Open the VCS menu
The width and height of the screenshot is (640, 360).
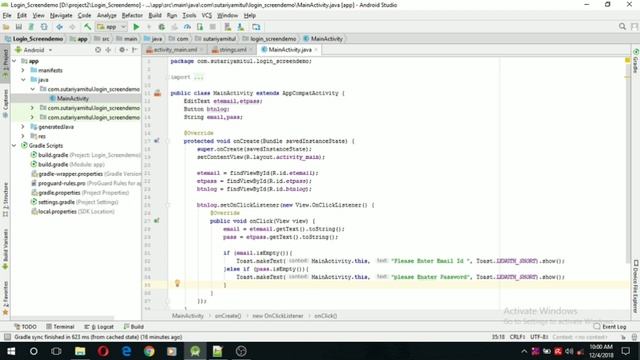coord(207,16)
